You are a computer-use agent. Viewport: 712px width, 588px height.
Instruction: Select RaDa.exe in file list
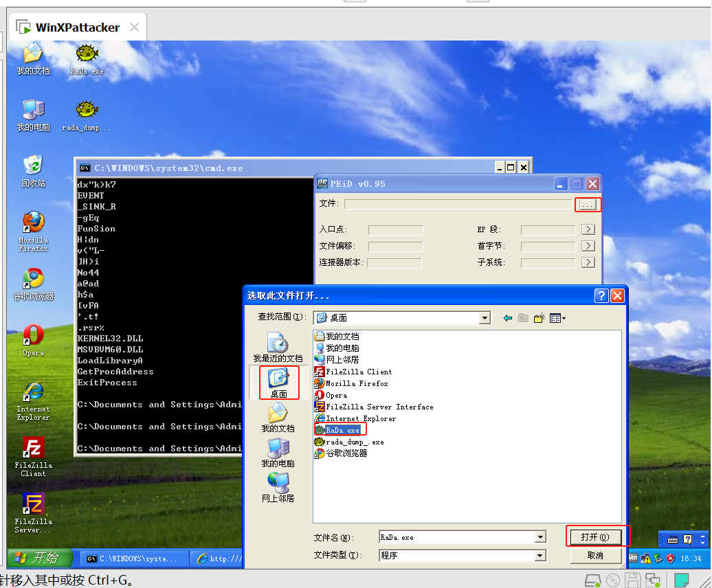338,429
